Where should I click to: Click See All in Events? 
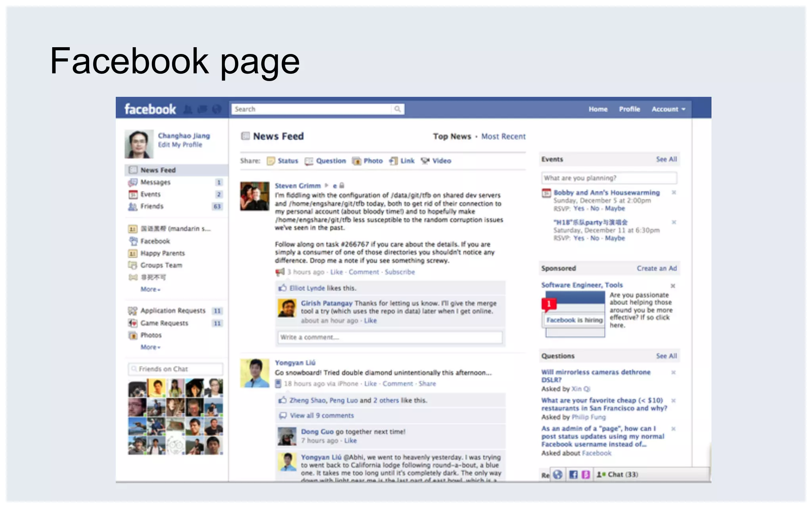pos(666,159)
